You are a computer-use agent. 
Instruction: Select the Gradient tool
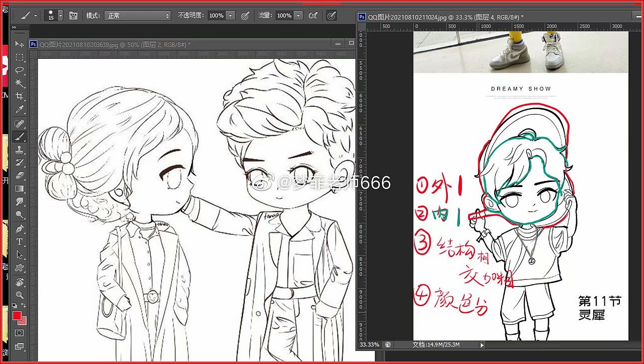(20, 189)
